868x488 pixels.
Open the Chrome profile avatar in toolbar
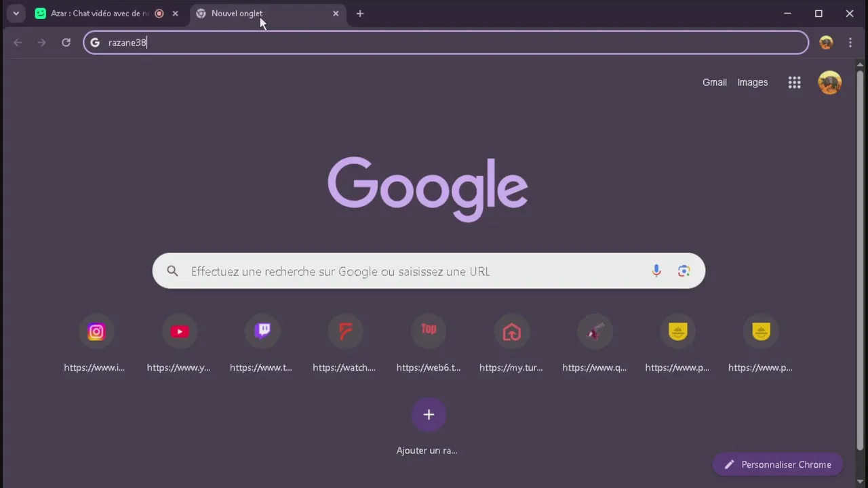tap(826, 43)
